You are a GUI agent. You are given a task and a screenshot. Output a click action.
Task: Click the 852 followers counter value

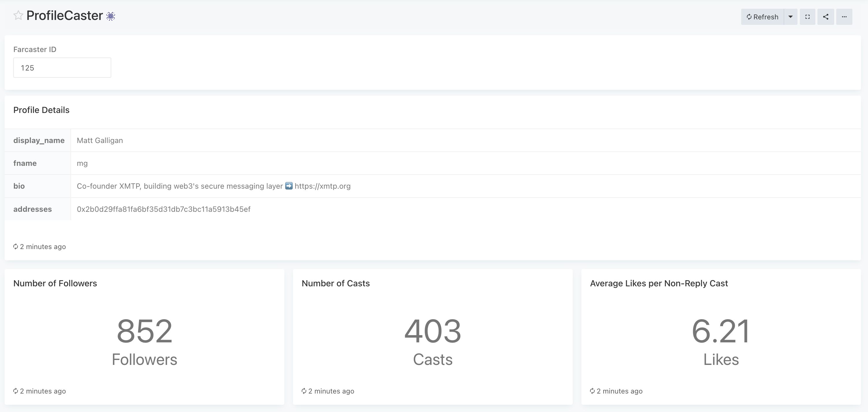144,331
